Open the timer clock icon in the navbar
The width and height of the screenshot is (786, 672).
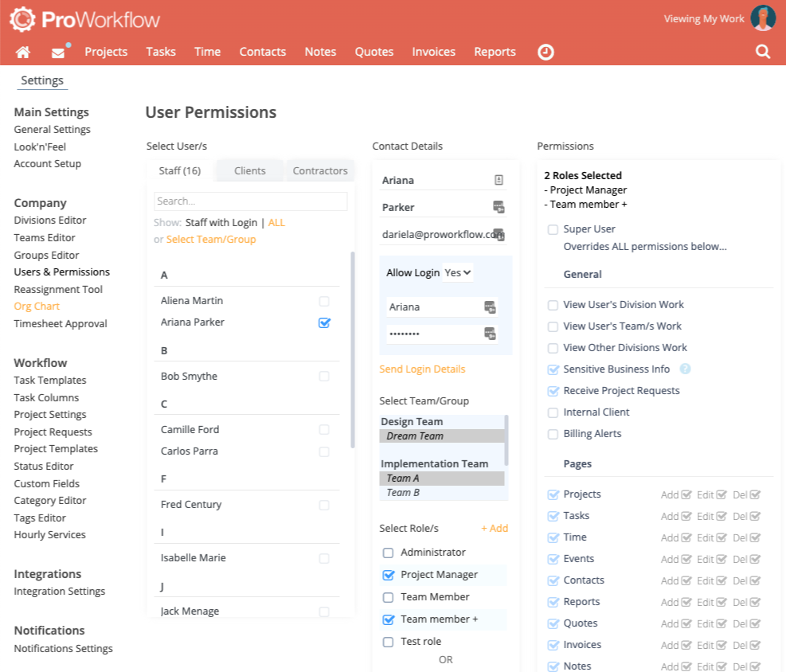(546, 51)
